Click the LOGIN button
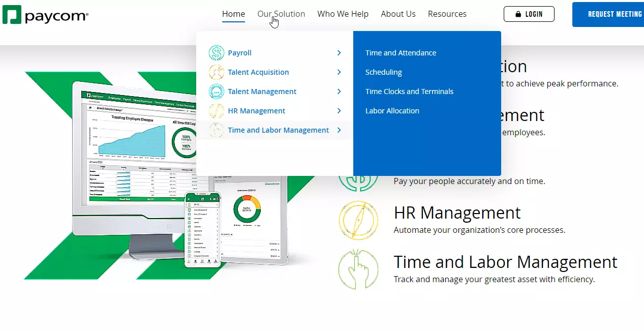 pos(529,14)
